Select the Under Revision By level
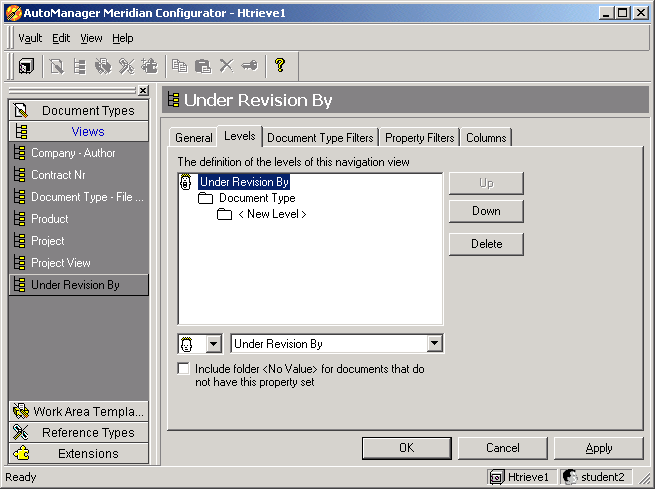Viewport: 655px width, 489px height. (x=244, y=182)
